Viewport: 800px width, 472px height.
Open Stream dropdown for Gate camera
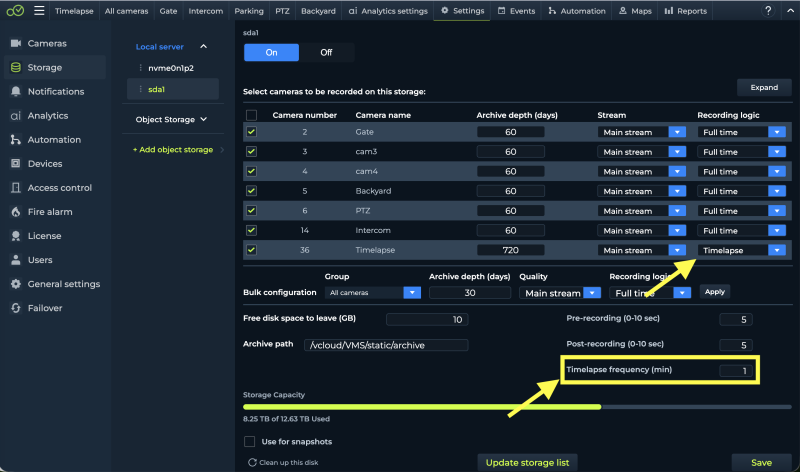pos(677,132)
